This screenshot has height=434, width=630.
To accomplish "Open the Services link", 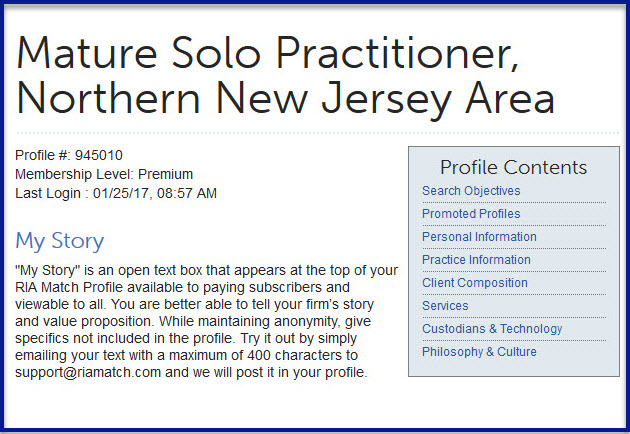I will (445, 306).
